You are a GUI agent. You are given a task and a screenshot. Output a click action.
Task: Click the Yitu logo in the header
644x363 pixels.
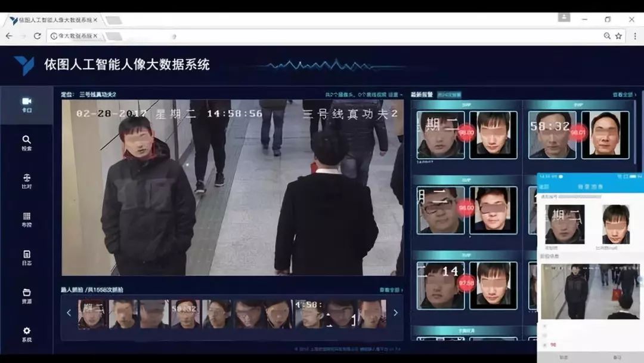[x=24, y=65]
